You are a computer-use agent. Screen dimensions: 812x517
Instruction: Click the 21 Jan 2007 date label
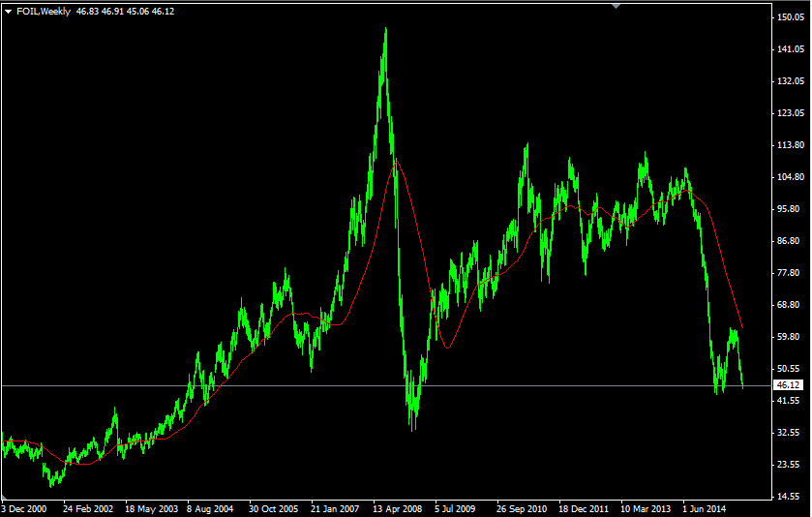(x=335, y=508)
